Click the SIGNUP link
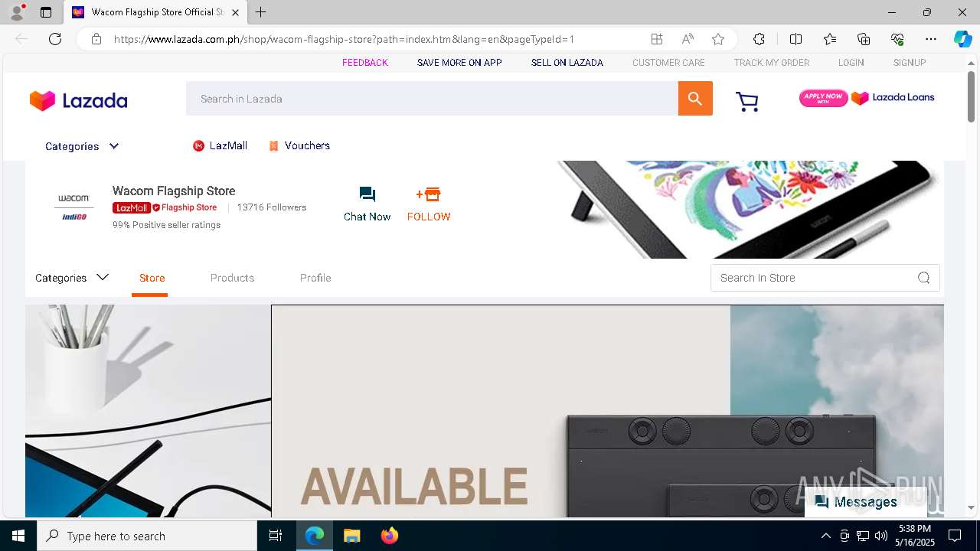980x551 pixels. coord(910,63)
